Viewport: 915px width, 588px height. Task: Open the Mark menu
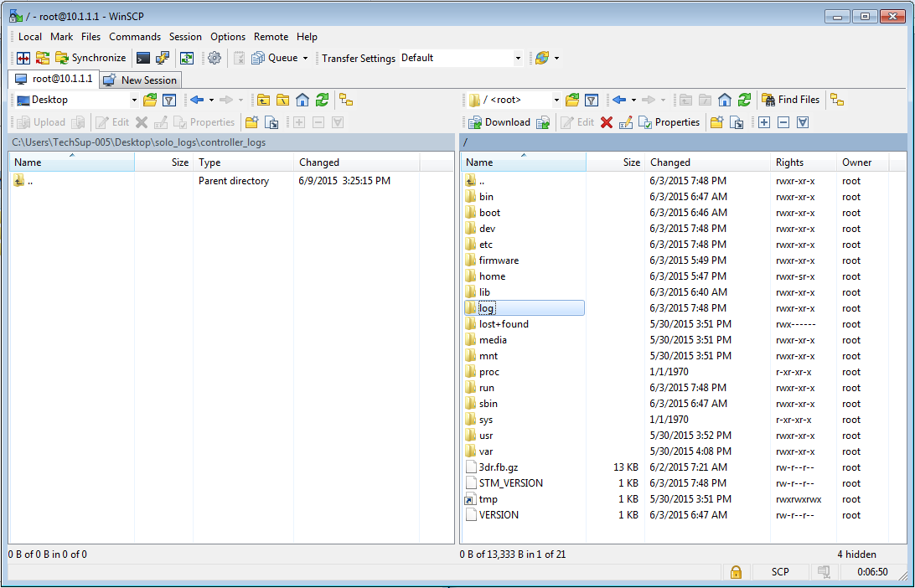pos(61,37)
